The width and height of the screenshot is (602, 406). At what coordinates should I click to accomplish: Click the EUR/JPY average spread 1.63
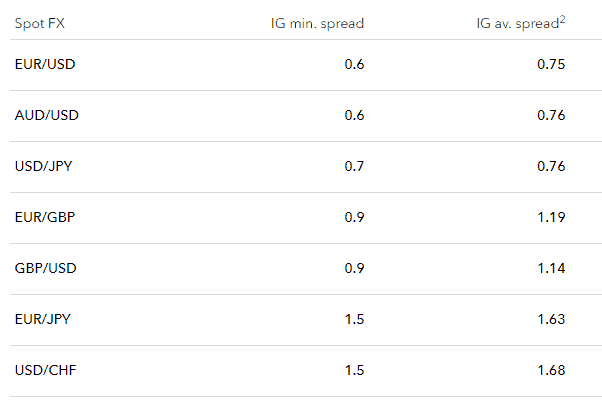pyautogui.click(x=550, y=319)
